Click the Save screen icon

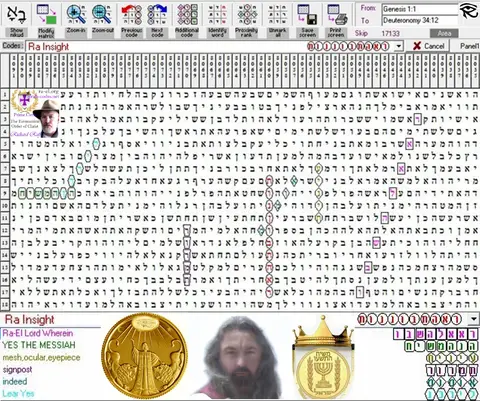click(307, 15)
